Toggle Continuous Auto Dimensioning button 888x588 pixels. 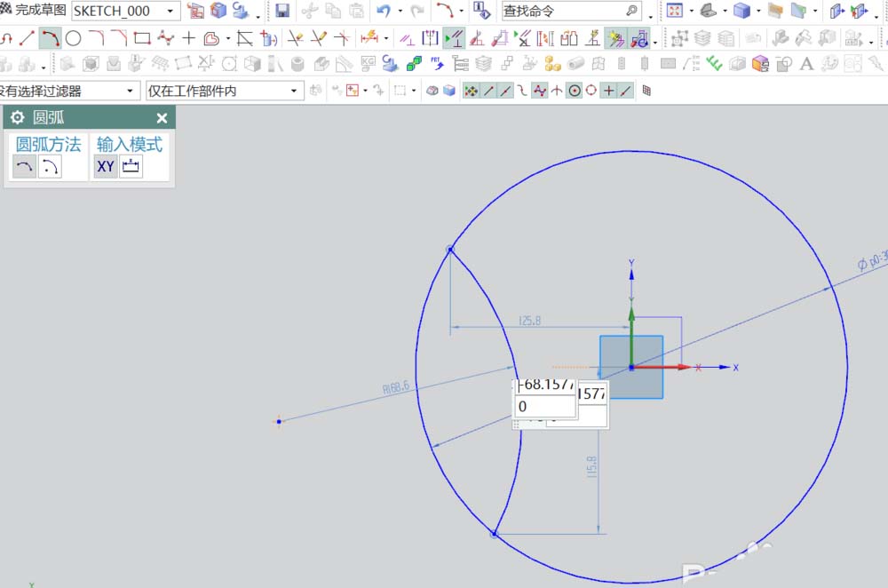(x=639, y=38)
